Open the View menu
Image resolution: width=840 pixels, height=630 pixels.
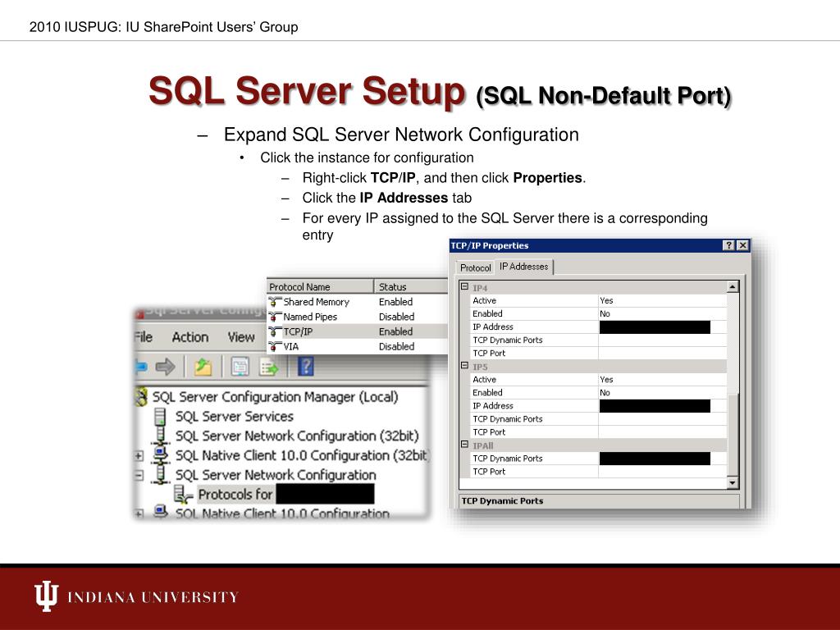(241, 337)
